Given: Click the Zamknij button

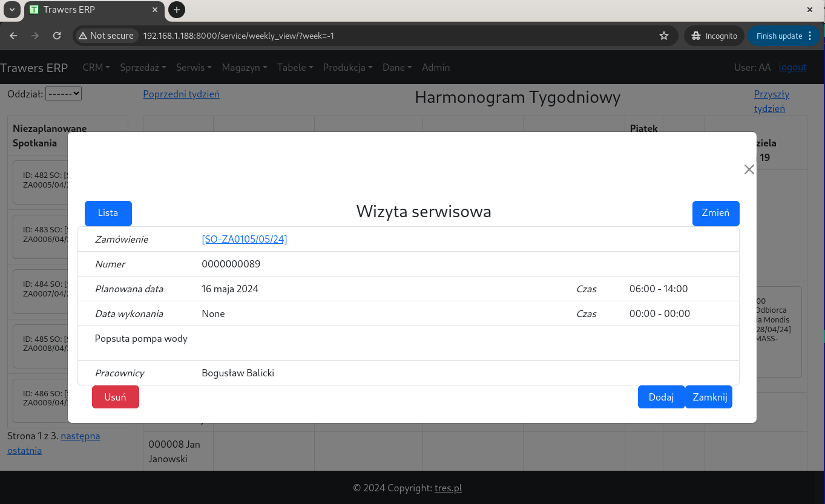Looking at the screenshot, I should (709, 397).
